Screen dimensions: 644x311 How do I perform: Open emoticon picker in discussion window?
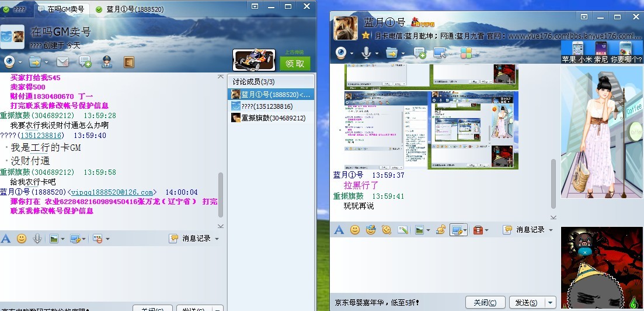[22, 238]
